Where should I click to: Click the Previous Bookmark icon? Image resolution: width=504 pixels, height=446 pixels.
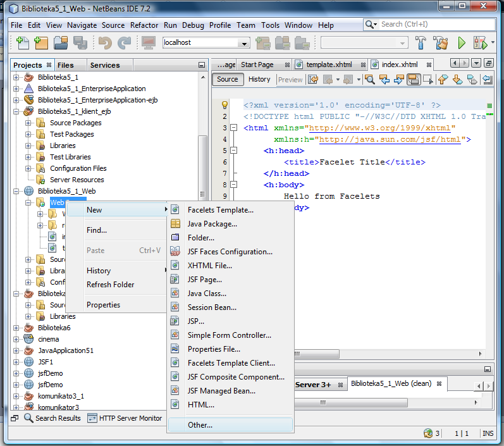pos(443,80)
